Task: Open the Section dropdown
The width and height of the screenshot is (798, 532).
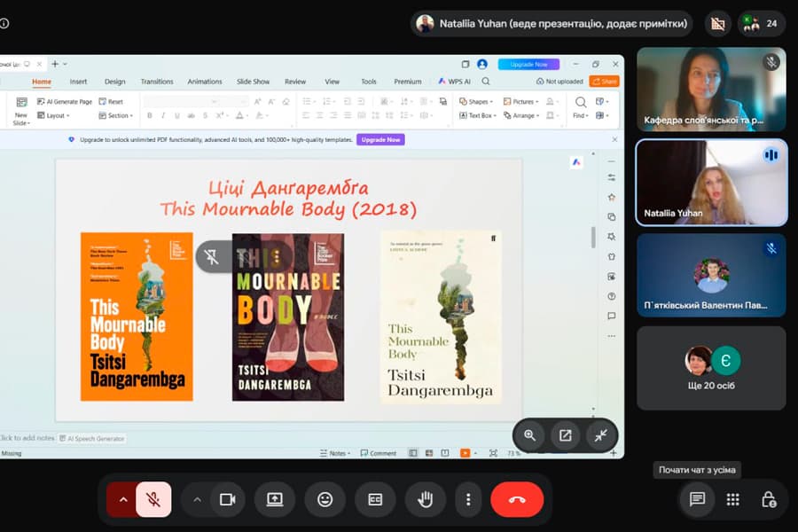Action: coord(116,115)
